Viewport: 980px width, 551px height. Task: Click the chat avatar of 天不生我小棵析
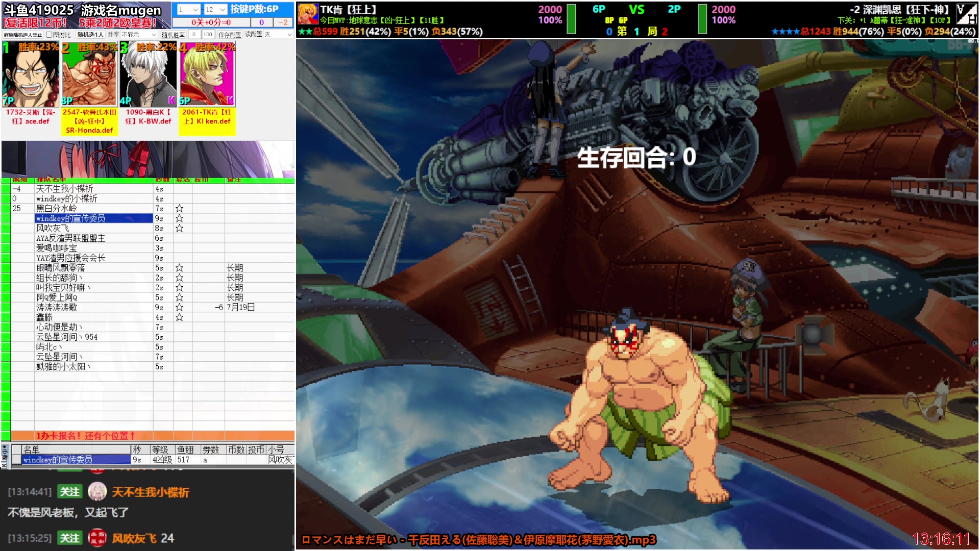tap(97, 491)
